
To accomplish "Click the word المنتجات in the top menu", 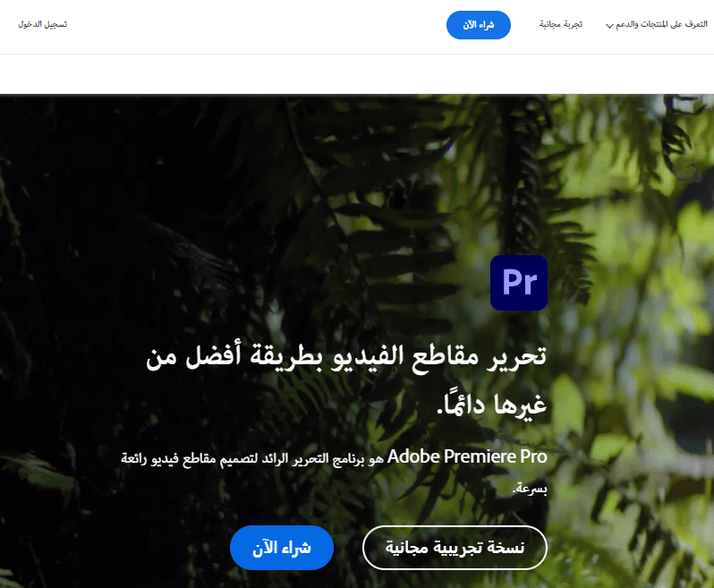I will click(655, 24).
